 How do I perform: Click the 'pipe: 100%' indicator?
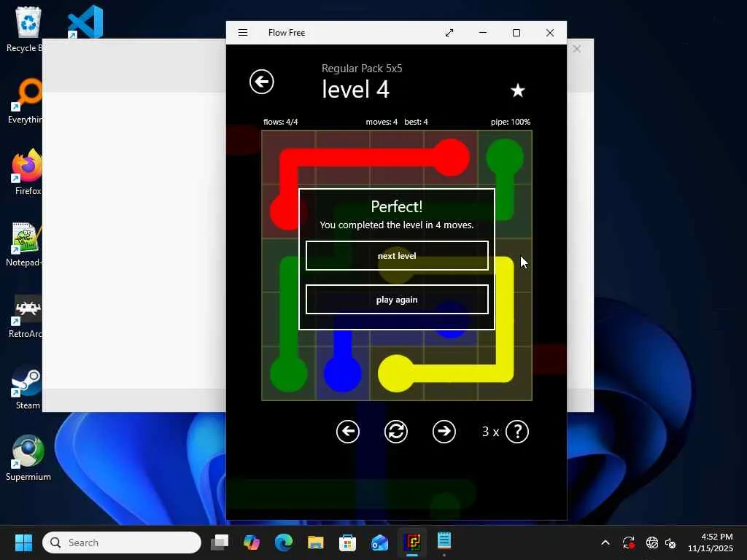coord(511,122)
